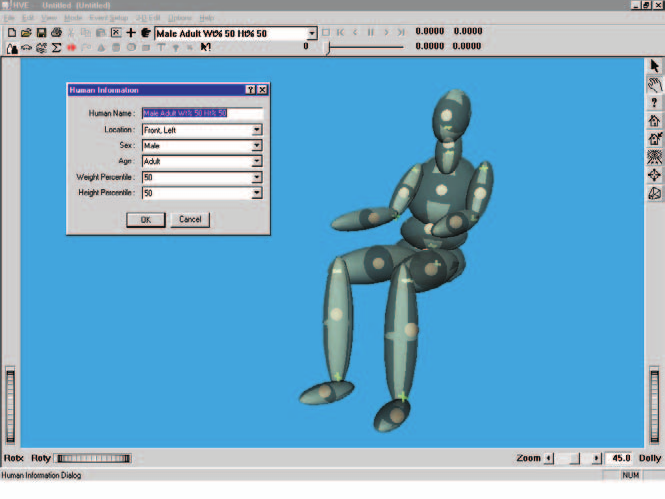Open the object selector dropdown in the toolbar
Viewport: 665px width, 499px height.
point(312,33)
